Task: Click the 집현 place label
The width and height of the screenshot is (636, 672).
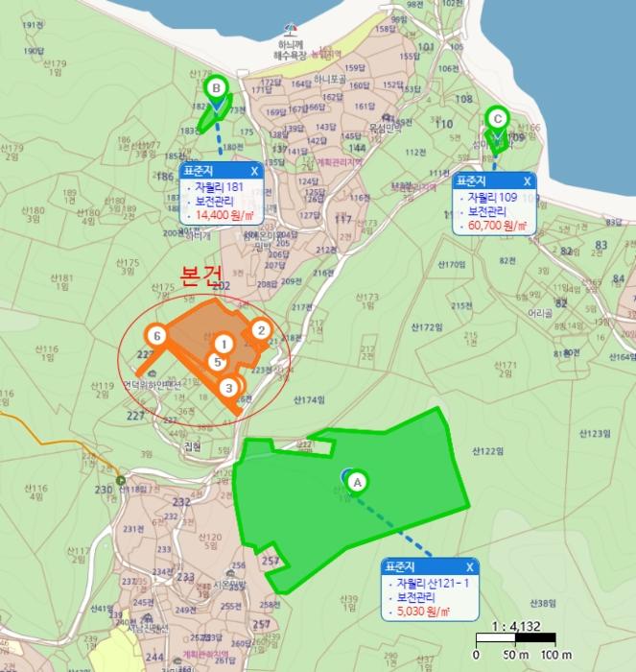Action: 192,447
